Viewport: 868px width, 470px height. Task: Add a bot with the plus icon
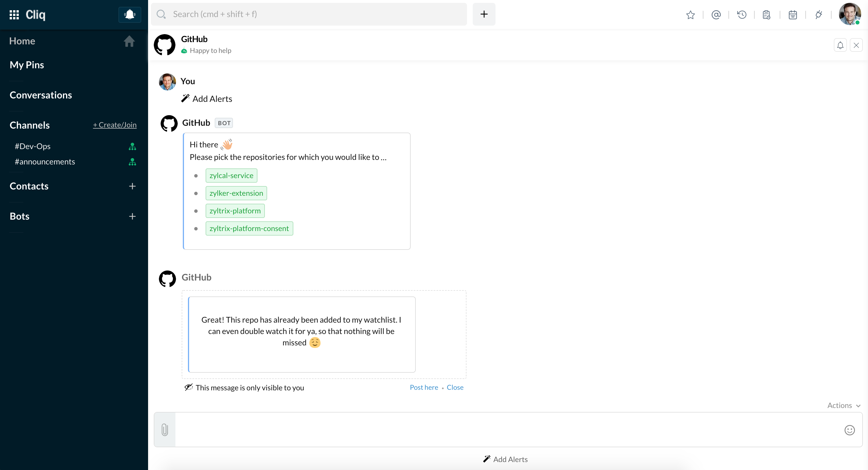pos(132,217)
